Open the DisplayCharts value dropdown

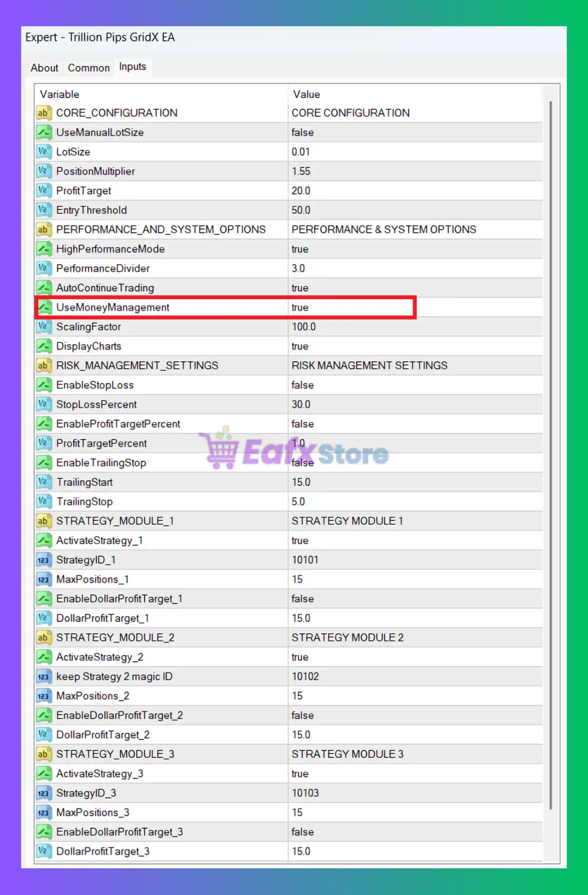300,346
